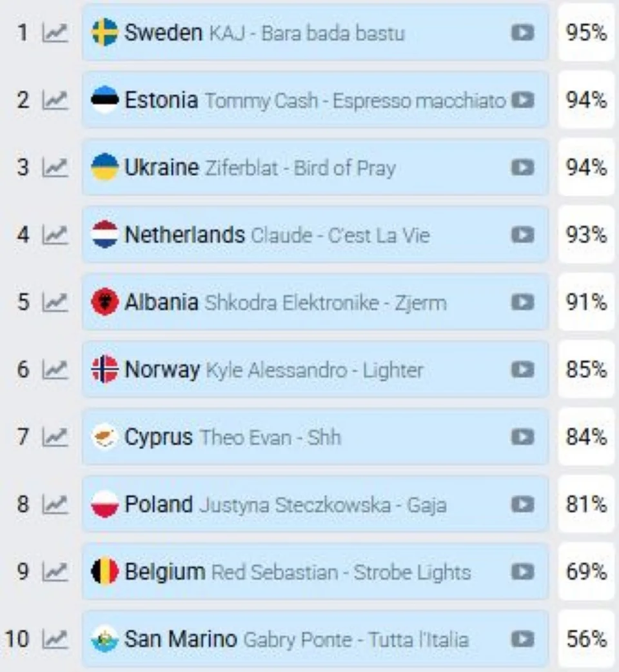View the graph icon for Norway
This screenshot has height=672, width=619.
55,370
